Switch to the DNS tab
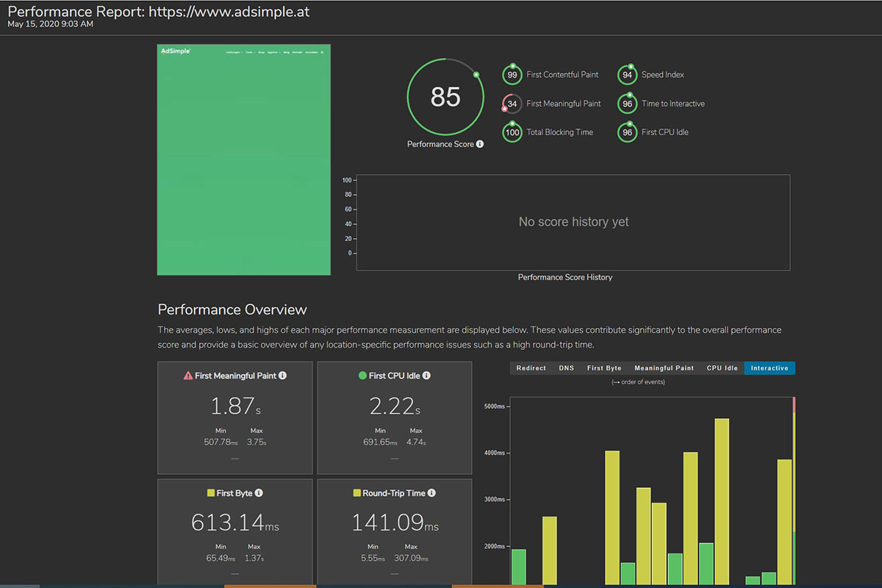The width and height of the screenshot is (882, 588). click(567, 368)
